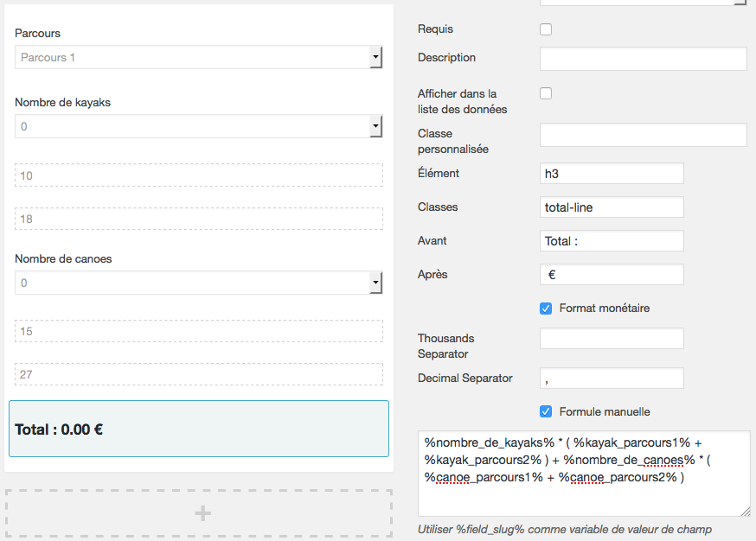756x541 pixels.
Task: Click inside the manual formula textarea
Action: tap(584, 474)
